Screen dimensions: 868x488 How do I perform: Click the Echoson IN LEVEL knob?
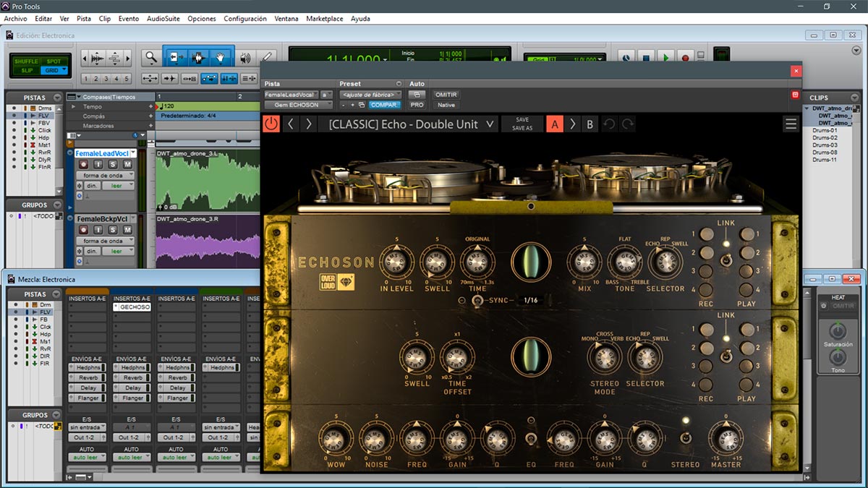tap(397, 261)
